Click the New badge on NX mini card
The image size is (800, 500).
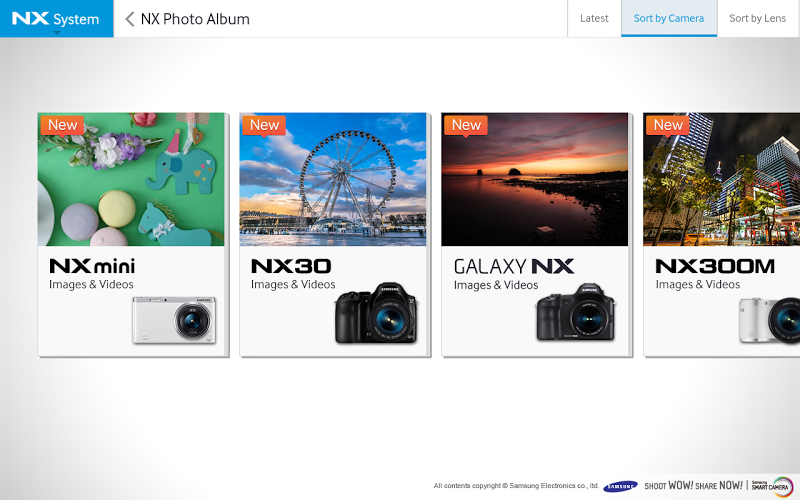pos(62,126)
